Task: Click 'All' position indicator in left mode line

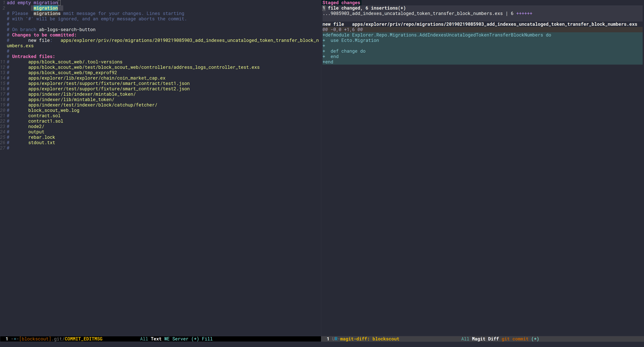Action: pos(144,339)
